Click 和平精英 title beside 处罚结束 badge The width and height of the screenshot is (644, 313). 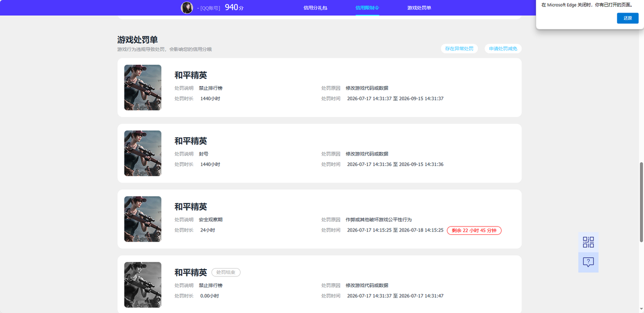click(191, 272)
